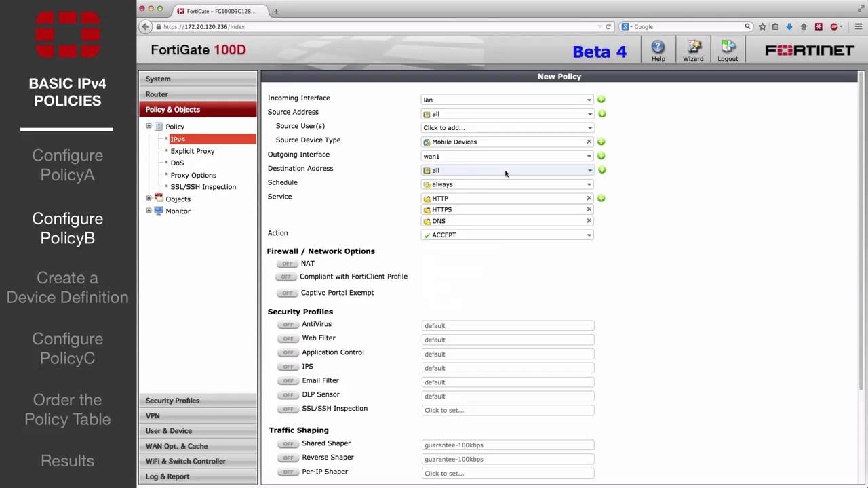Go back with the browser back arrow
The height and width of the screenshot is (488, 868).
145,26
